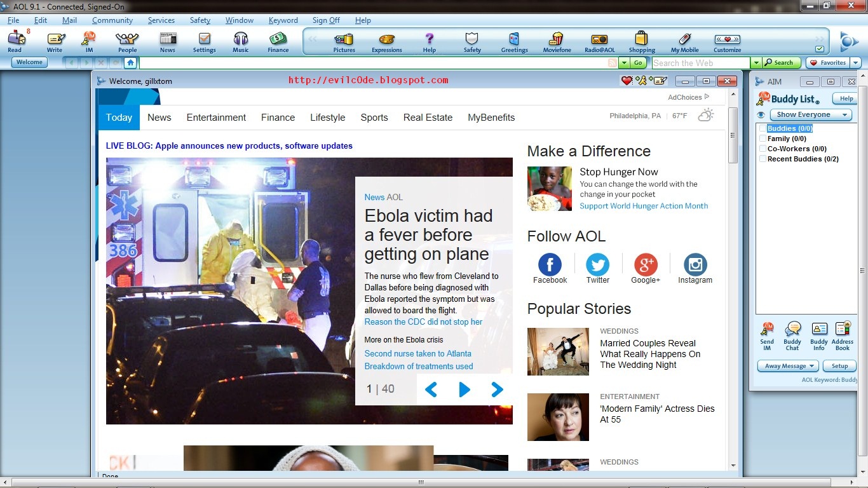
Task: Toggle the Co-Workers group checkbox
Action: pos(763,149)
